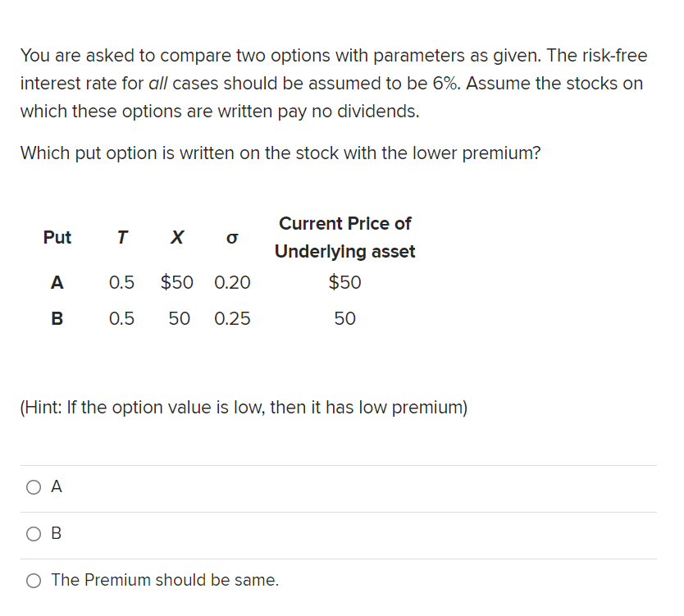Click the underlying price 50 for put B
The width and height of the screenshot is (684, 616).
[x=344, y=318]
